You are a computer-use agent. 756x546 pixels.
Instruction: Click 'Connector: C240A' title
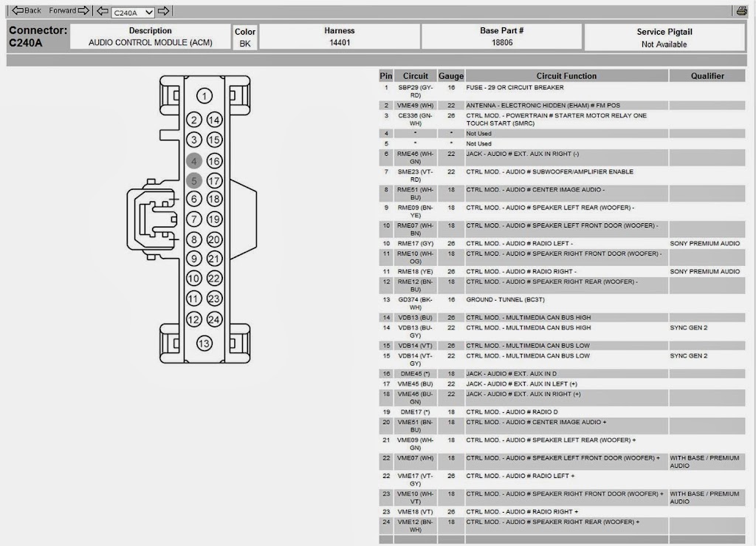(x=38, y=36)
